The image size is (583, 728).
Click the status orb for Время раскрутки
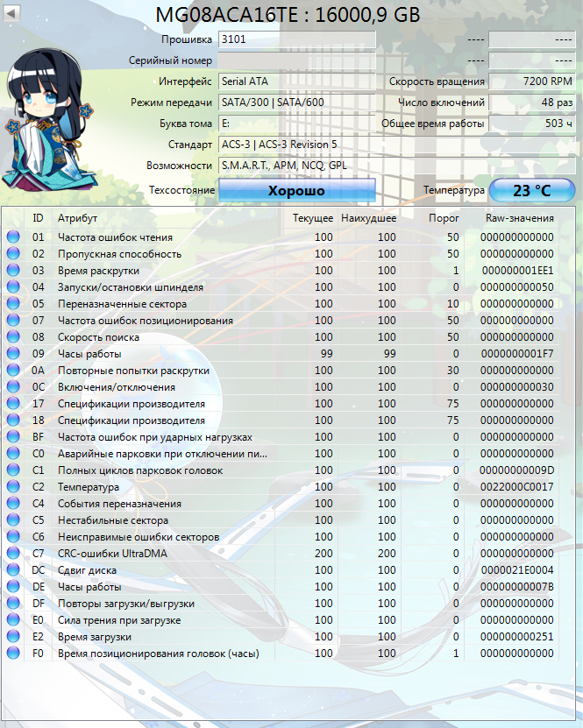[13, 270]
